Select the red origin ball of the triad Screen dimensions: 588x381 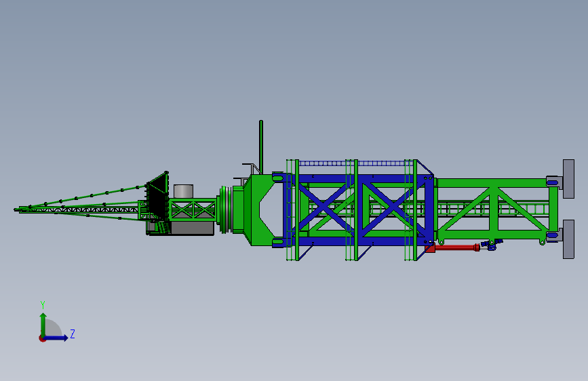(x=42, y=338)
